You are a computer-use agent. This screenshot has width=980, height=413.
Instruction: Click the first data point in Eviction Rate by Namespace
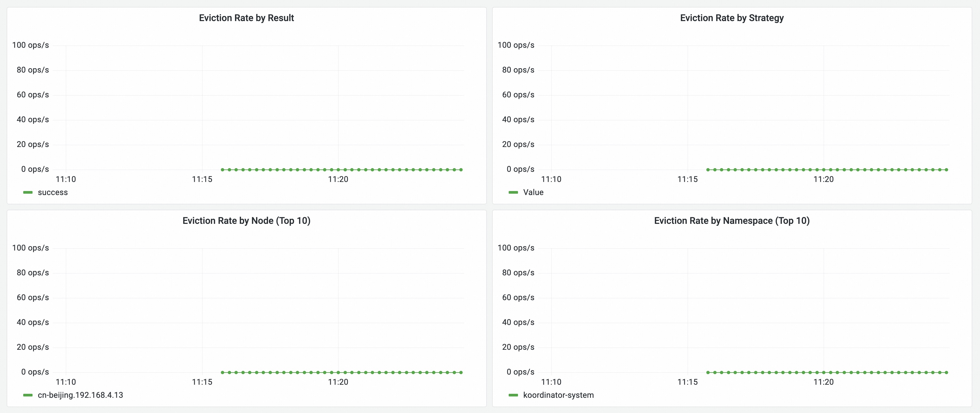coord(708,372)
